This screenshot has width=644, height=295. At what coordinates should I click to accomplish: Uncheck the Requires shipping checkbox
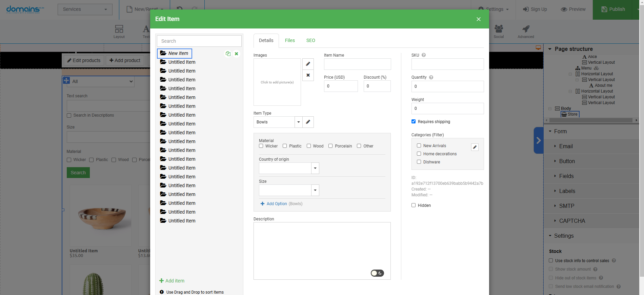pyautogui.click(x=414, y=121)
